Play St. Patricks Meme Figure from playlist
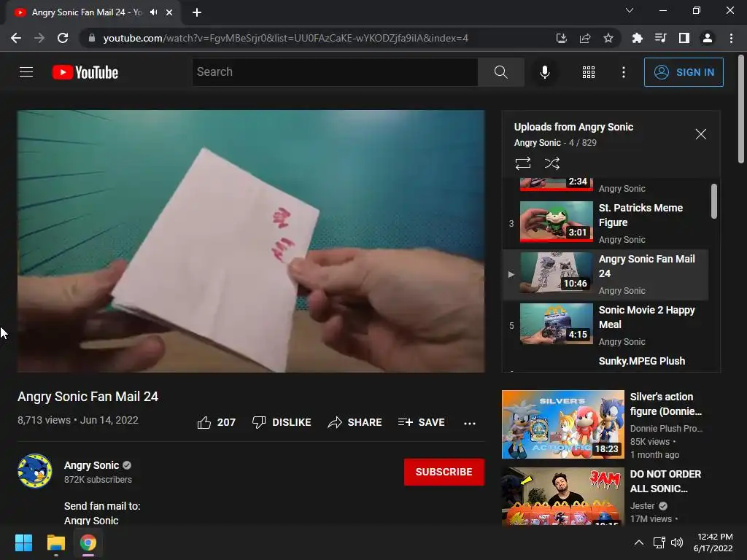This screenshot has height=560, width=747. (x=605, y=223)
